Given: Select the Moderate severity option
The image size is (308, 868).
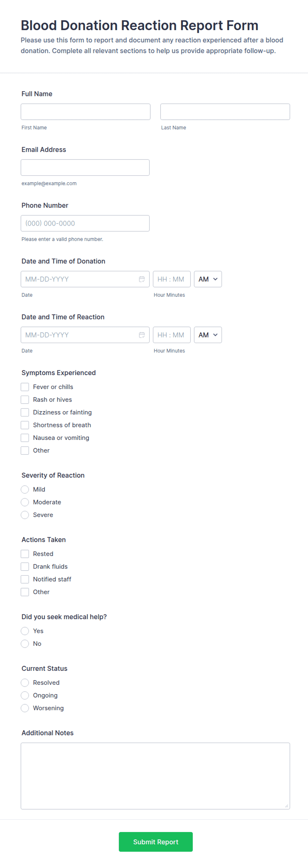Looking at the screenshot, I should click(x=25, y=502).
